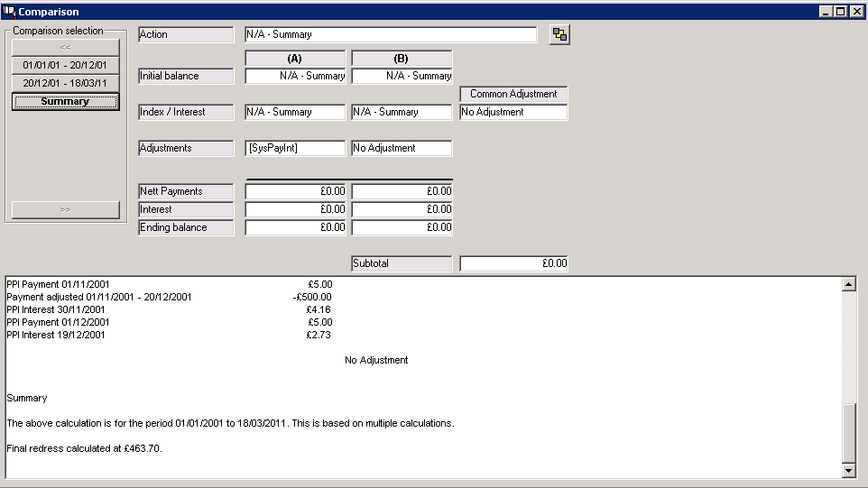The height and width of the screenshot is (488, 868).
Task: Click the scroll up arrow of details pane
Action: [x=849, y=284]
